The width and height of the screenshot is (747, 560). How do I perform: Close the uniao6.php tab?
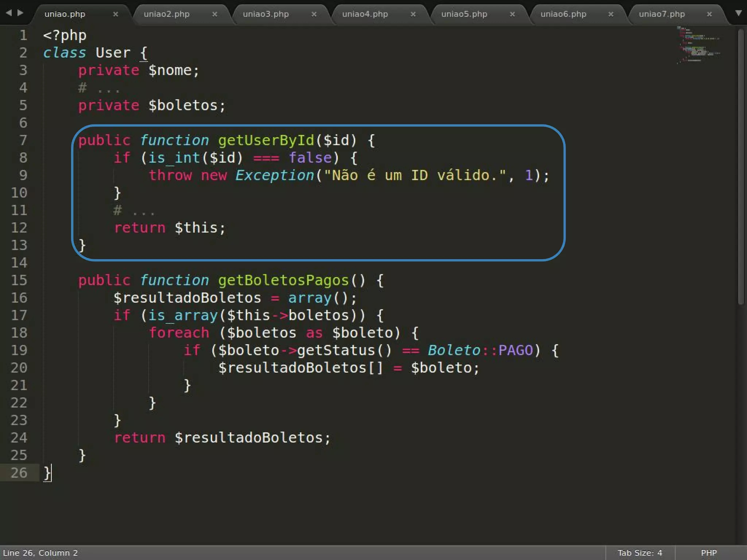click(x=611, y=14)
